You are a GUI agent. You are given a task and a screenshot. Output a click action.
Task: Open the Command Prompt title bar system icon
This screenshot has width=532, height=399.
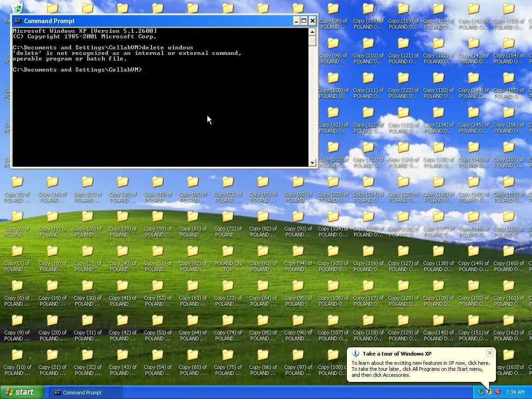click(18, 21)
